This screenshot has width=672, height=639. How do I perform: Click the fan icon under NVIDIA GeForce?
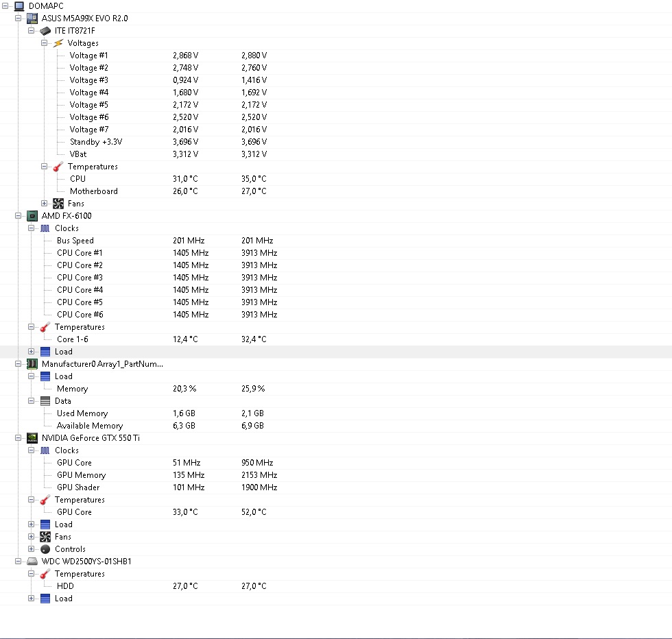[x=45, y=537]
